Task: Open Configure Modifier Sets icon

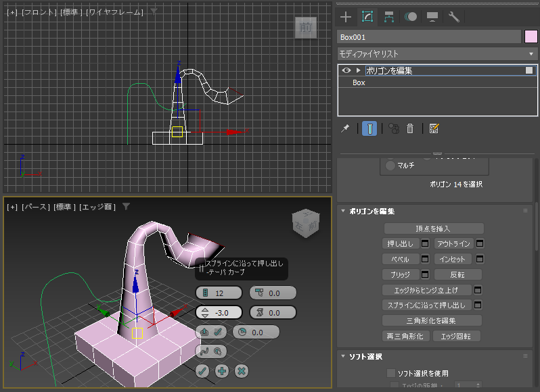Action: point(434,128)
